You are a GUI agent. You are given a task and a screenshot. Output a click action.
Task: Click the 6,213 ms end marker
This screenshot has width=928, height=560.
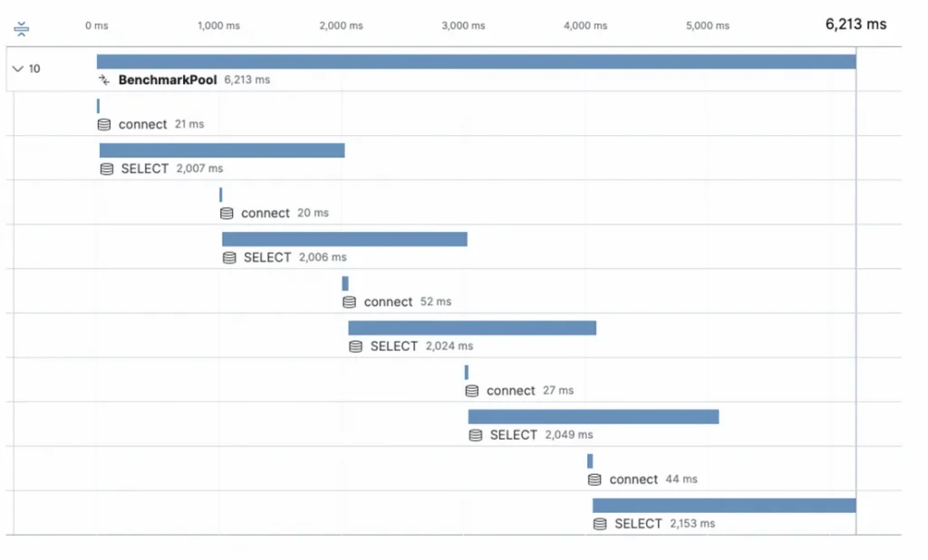point(855,24)
